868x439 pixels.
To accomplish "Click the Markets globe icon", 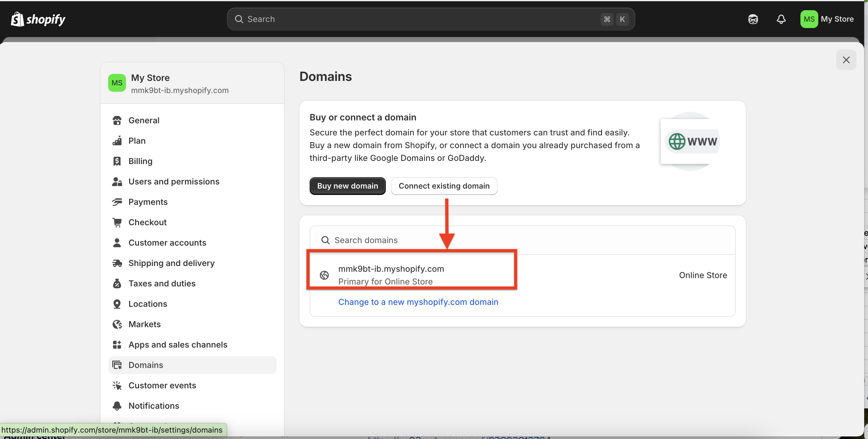I will (117, 324).
